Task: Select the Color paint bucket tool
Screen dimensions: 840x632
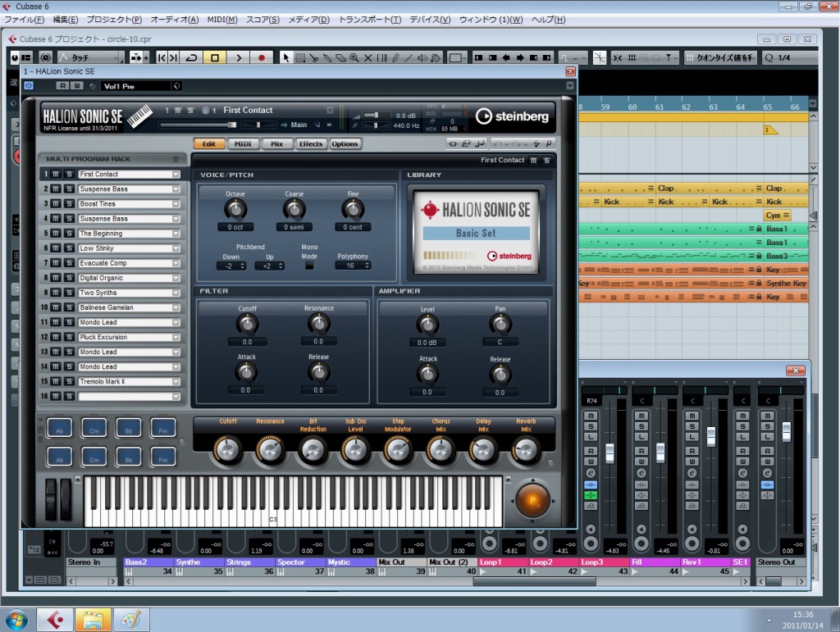Action: point(436,58)
